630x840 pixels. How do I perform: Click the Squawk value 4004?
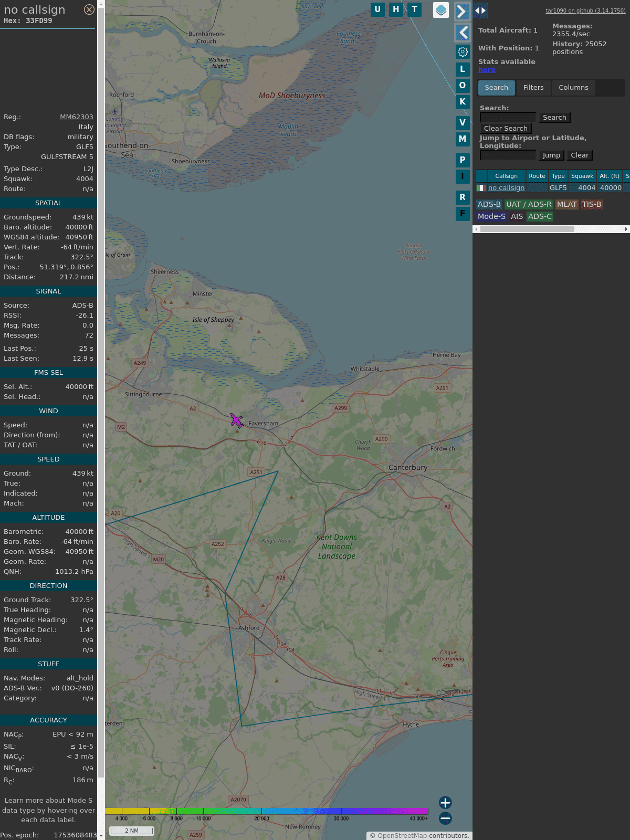tap(85, 179)
